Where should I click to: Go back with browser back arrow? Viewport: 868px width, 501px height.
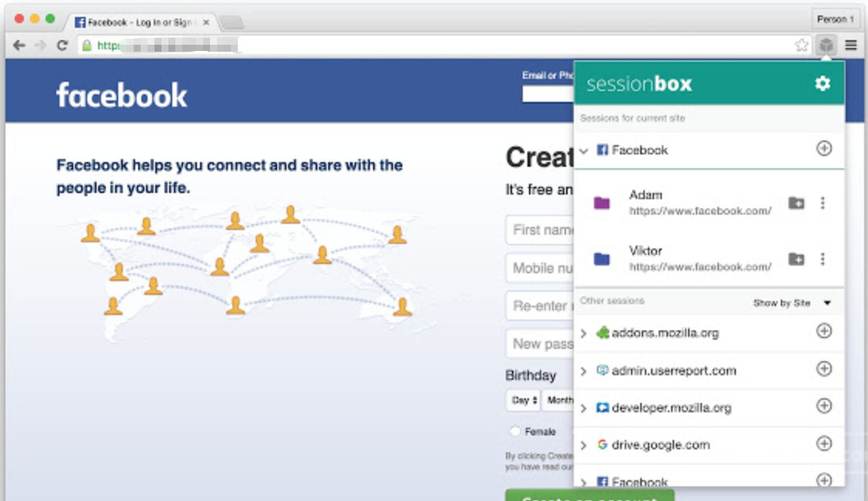point(19,46)
